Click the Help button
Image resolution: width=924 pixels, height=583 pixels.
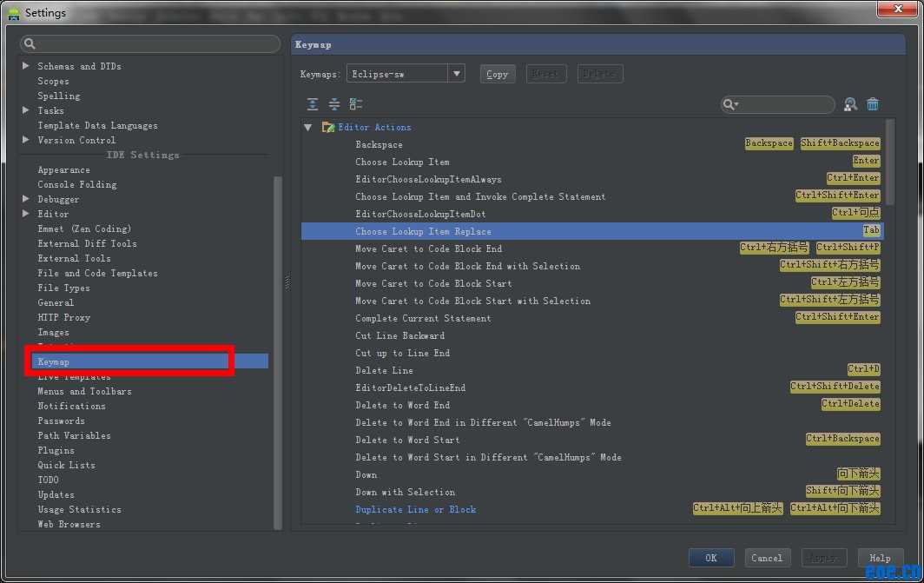(880, 557)
